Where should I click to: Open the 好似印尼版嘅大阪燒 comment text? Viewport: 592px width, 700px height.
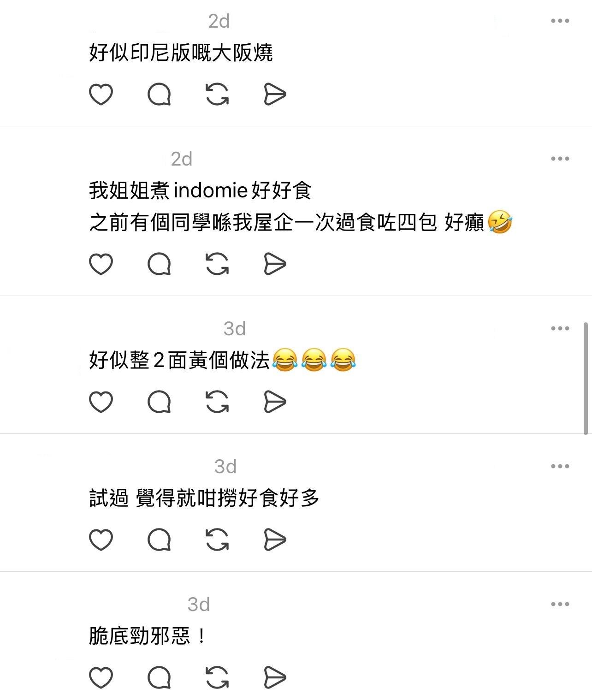[181, 53]
